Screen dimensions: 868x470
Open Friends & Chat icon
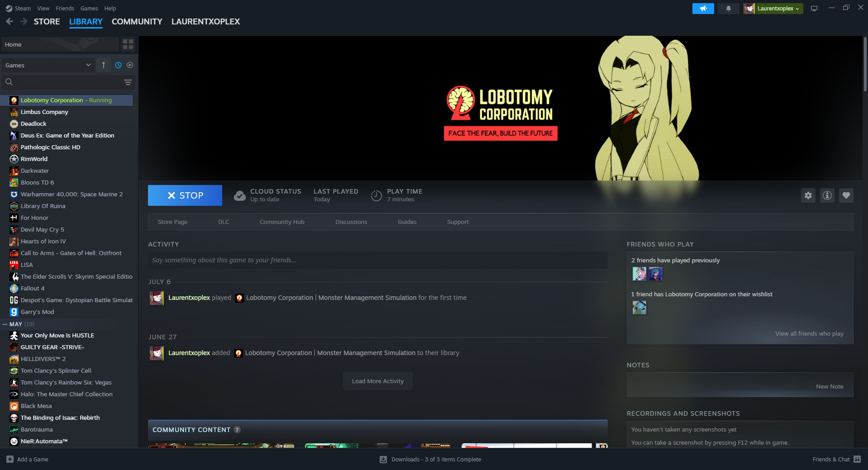pyautogui.click(x=857, y=459)
